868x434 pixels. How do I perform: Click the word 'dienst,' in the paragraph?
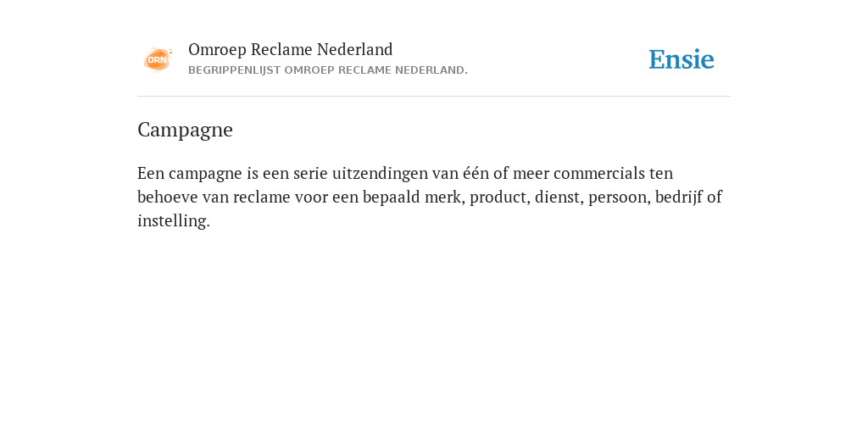[559, 197]
